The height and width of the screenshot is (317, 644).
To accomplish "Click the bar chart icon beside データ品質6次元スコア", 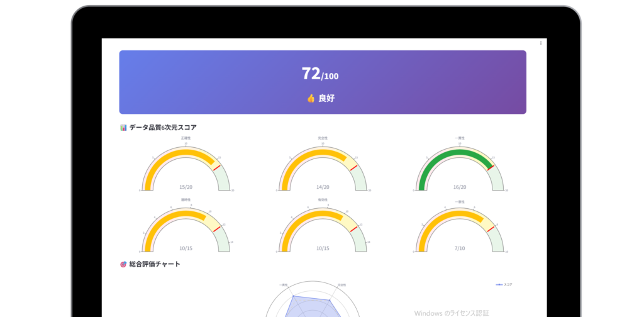I will [x=123, y=128].
